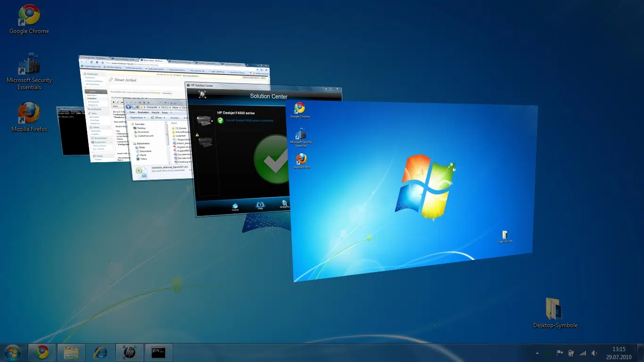Choose the HP Solution Center window in Flip 3D
The image size is (644, 362).
[236, 151]
